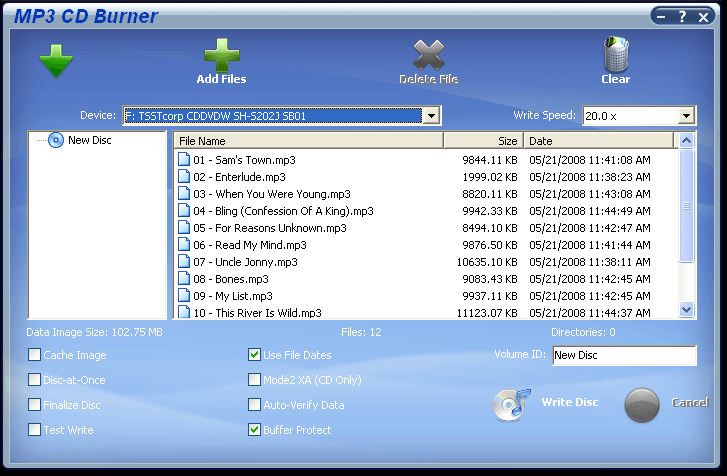This screenshot has height=476, width=727.
Task: Click the size value 1999.02 KB
Action: point(490,177)
